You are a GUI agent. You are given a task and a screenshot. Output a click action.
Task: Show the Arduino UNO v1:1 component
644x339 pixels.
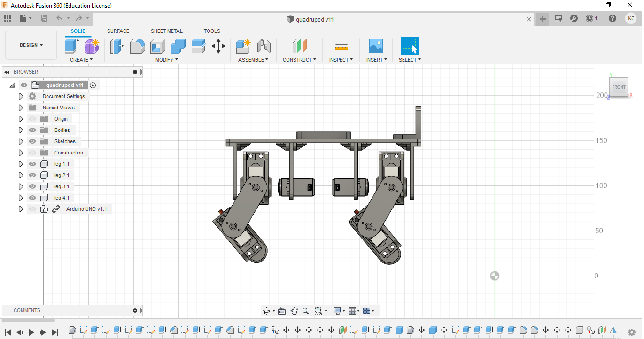(32, 209)
